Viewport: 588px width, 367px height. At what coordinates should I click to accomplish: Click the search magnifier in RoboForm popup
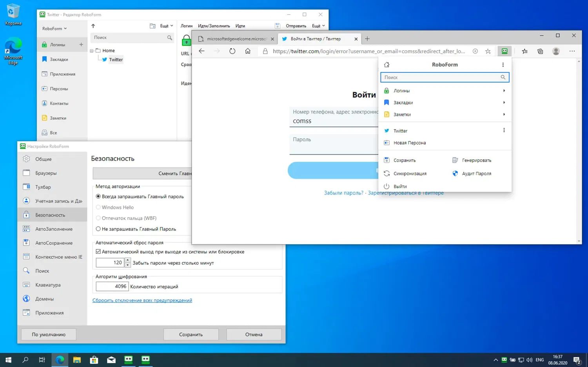[x=503, y=77]
